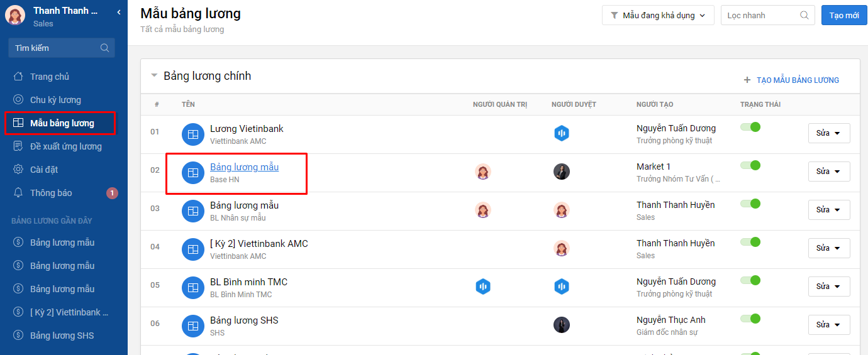Click admin hexagon icon in BL Bình minh TMC row
The width and height of the screenshot is (868, 355).
pyautogui.click(x=483, y=287)
